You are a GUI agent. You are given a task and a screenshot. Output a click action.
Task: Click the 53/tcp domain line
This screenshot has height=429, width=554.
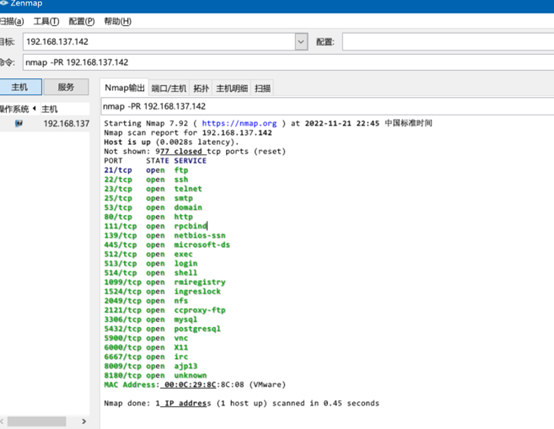[x=153, y=207]
